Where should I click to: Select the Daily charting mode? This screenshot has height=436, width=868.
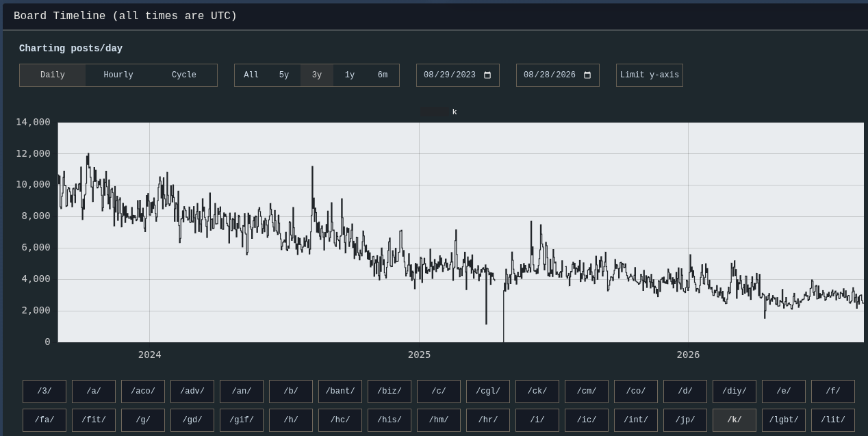coord(53,75)
